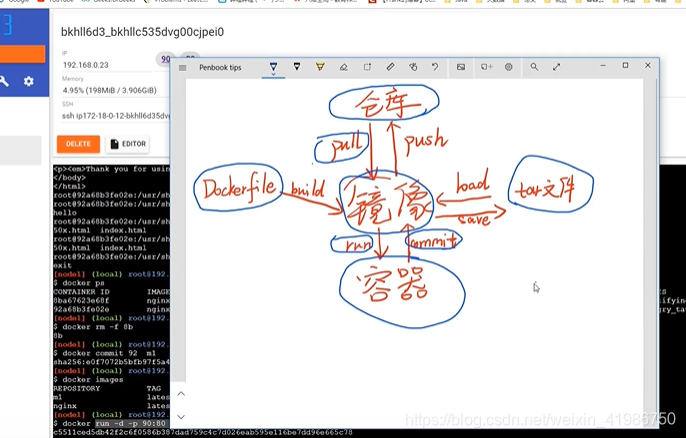Click the SSH command field
This screenshot has height=438, width=686.
pos(116,116)
